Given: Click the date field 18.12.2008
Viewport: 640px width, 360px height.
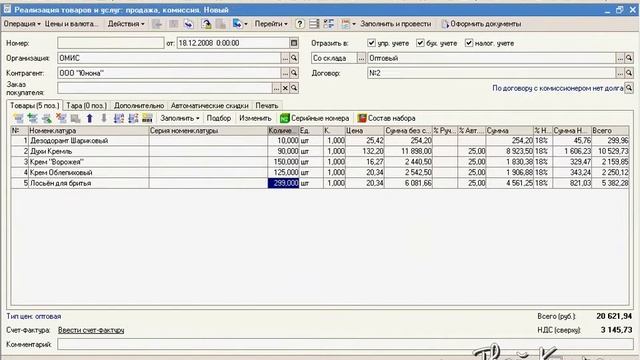Looking at the screenshot, I should 233,43.
